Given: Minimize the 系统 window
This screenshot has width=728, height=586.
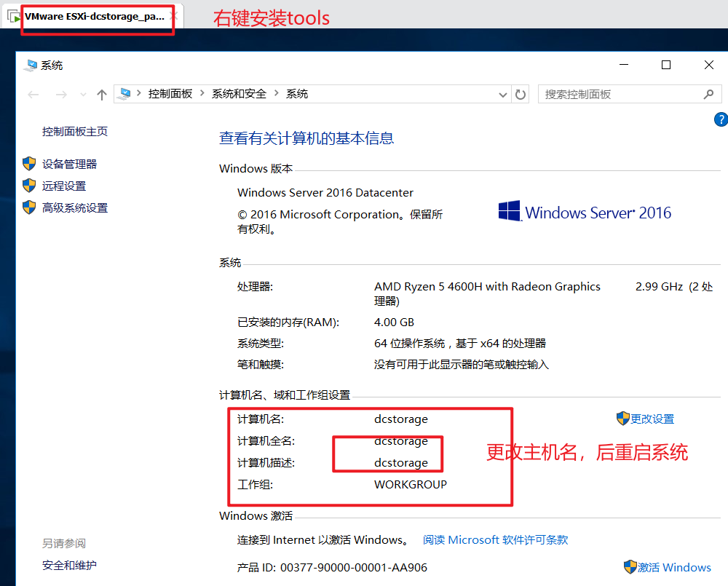Looking at the screenshot, I should point(624,65).
